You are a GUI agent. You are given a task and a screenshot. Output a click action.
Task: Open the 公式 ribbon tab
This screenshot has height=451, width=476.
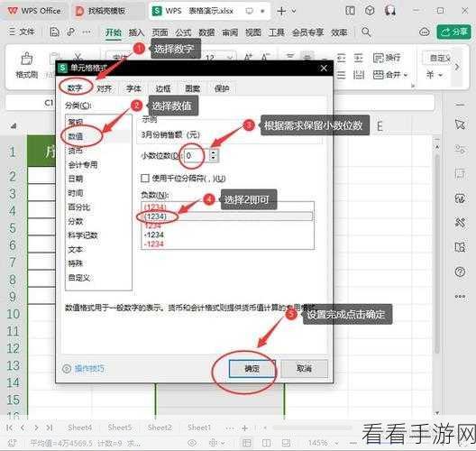click(183, 32)
